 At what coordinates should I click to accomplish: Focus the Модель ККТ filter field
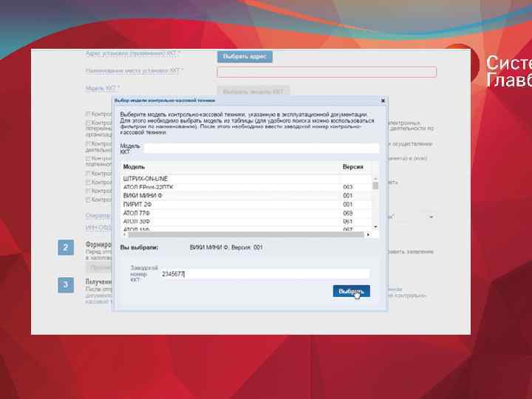[262, 149]
